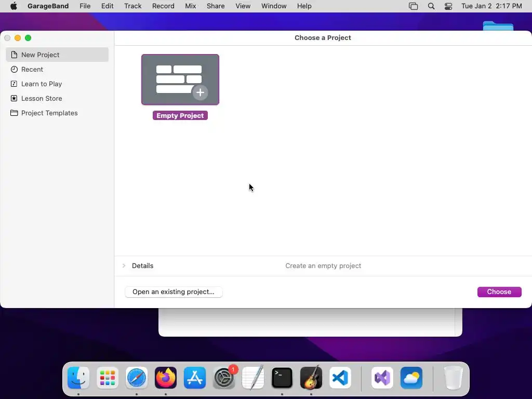Open TextEdit from the Dock

(253, 378)
